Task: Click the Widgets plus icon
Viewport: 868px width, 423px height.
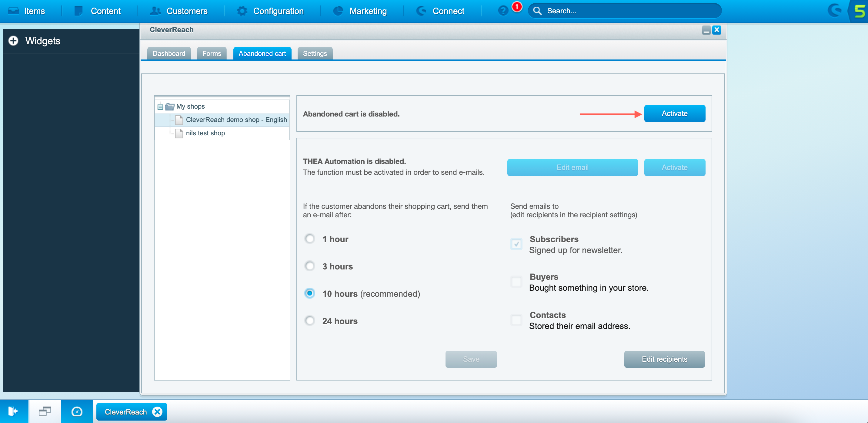Action: 13,41
